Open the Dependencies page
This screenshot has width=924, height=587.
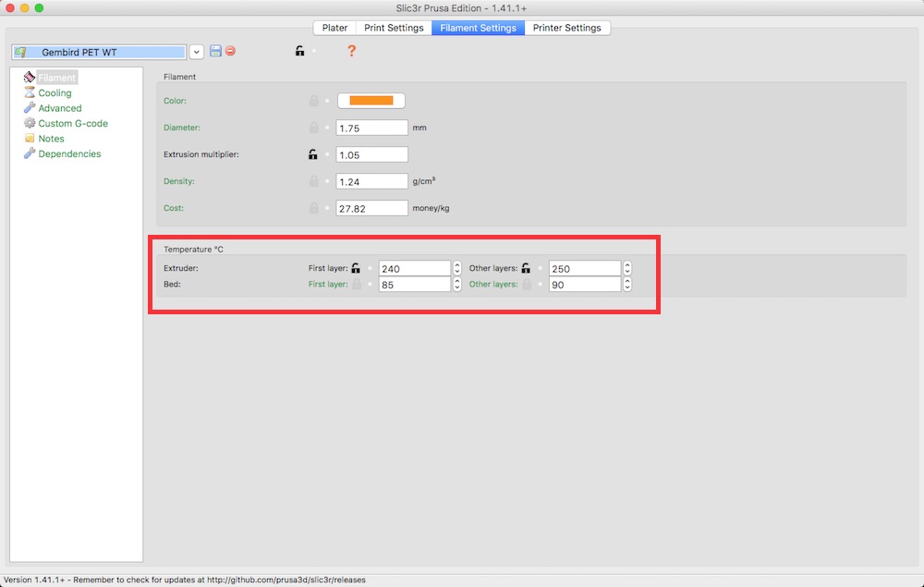point(69,153)
